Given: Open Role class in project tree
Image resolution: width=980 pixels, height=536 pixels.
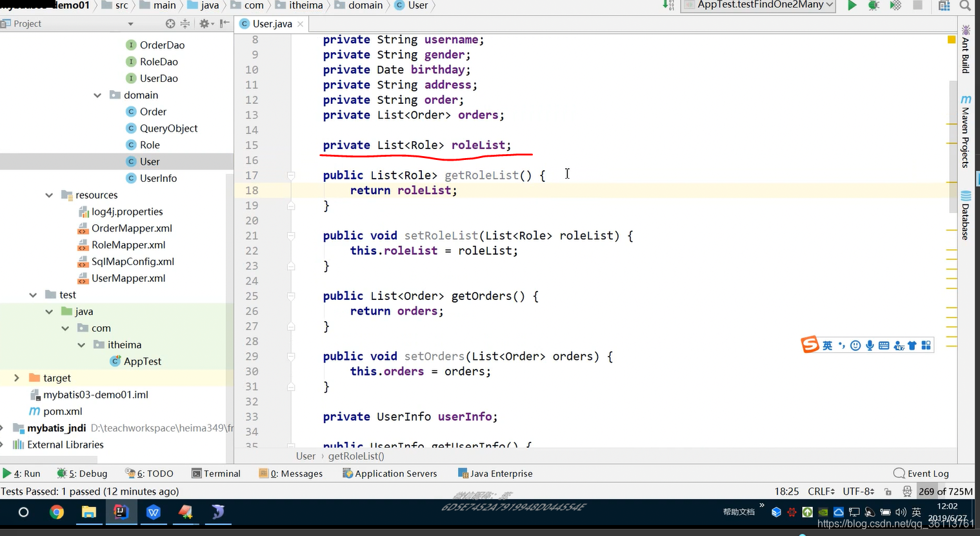Looking at the screenshot, I should [150, 145].
